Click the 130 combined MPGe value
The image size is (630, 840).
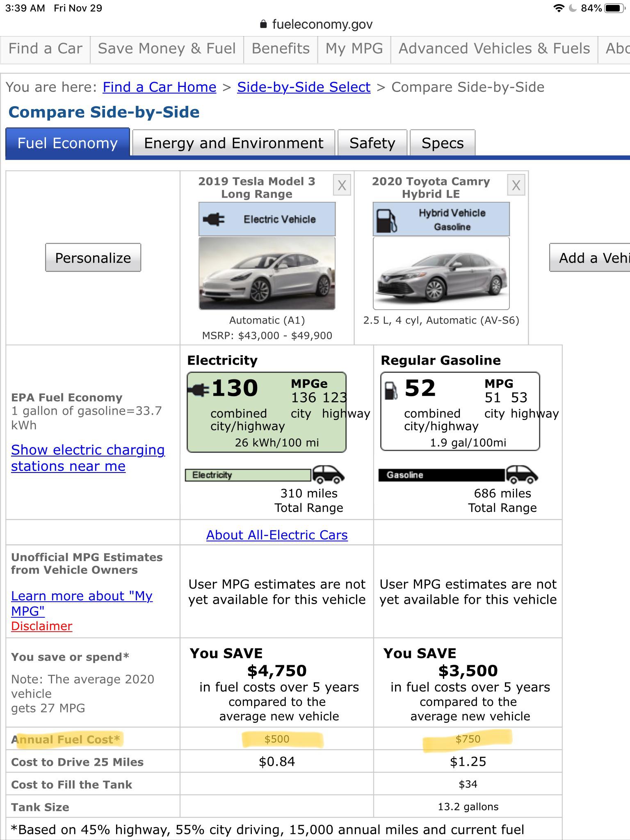[235, 388]
